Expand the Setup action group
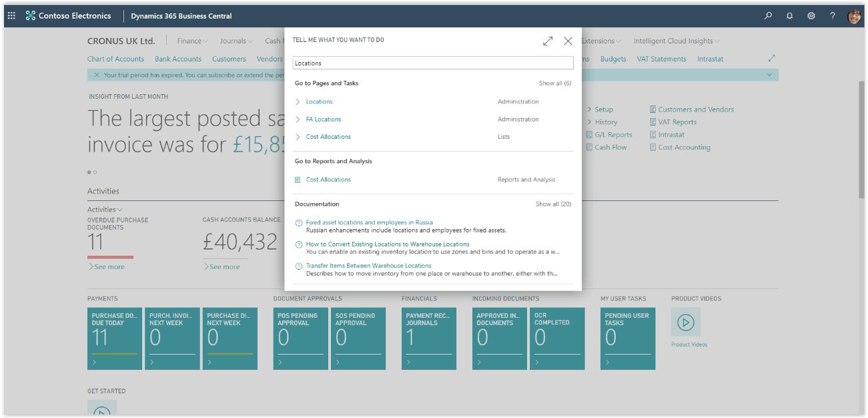Image resolution: width=868 pixels, height=418 pixels. tap(600, 110)
